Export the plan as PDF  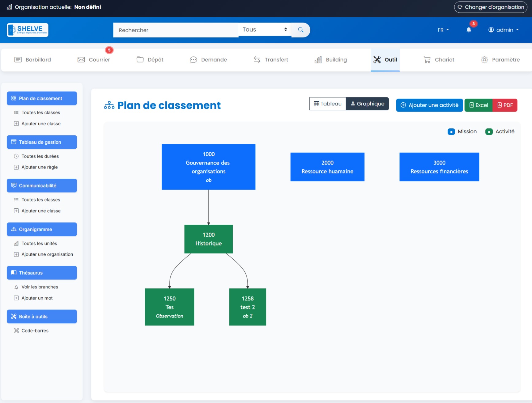tap(505, 105)
